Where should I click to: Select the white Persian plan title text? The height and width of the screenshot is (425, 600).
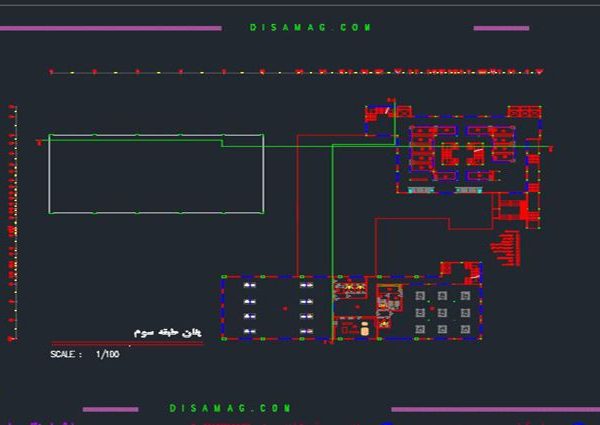167,332
